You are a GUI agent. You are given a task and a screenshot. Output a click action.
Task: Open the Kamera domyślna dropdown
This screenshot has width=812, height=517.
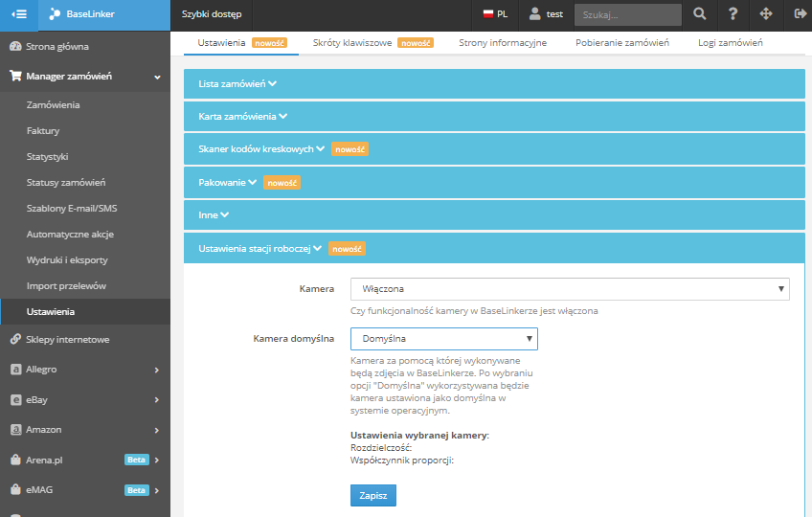(x=443, y=339)
